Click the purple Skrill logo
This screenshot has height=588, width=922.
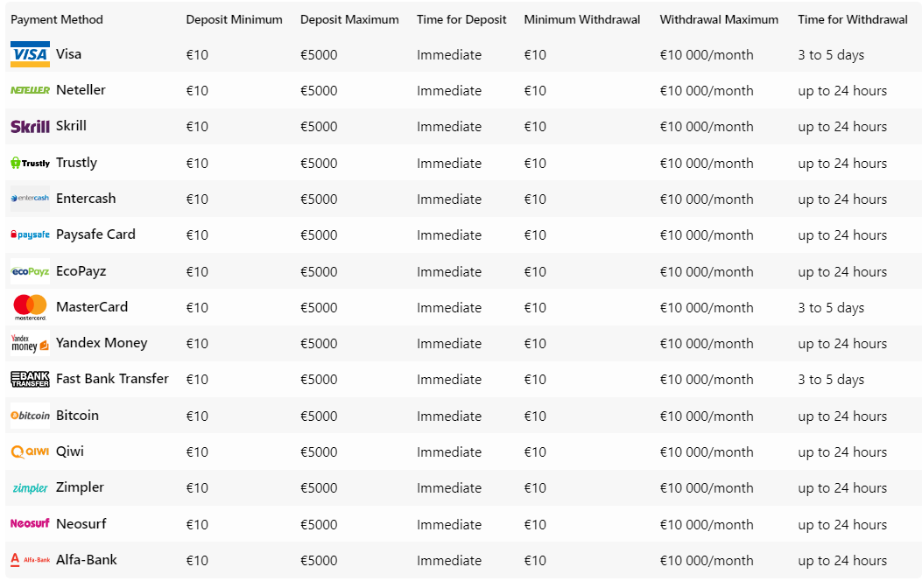[30, 127]
